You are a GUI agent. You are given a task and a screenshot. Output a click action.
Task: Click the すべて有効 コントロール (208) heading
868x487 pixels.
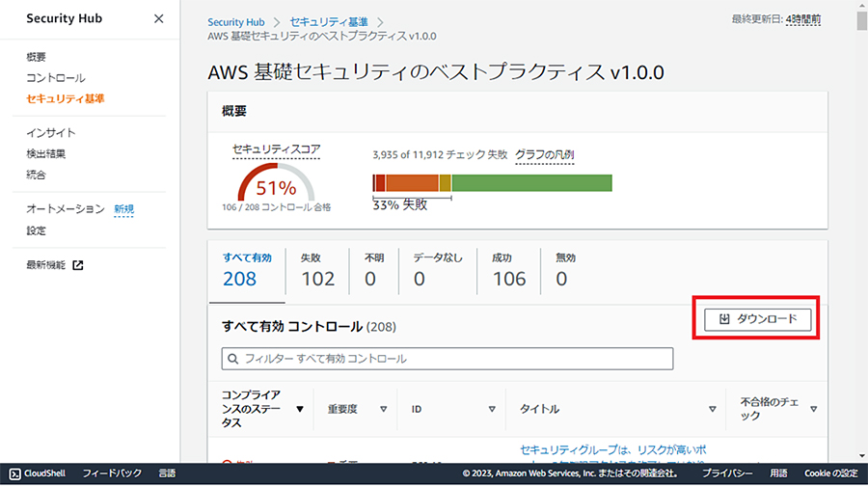click(309, 327)
